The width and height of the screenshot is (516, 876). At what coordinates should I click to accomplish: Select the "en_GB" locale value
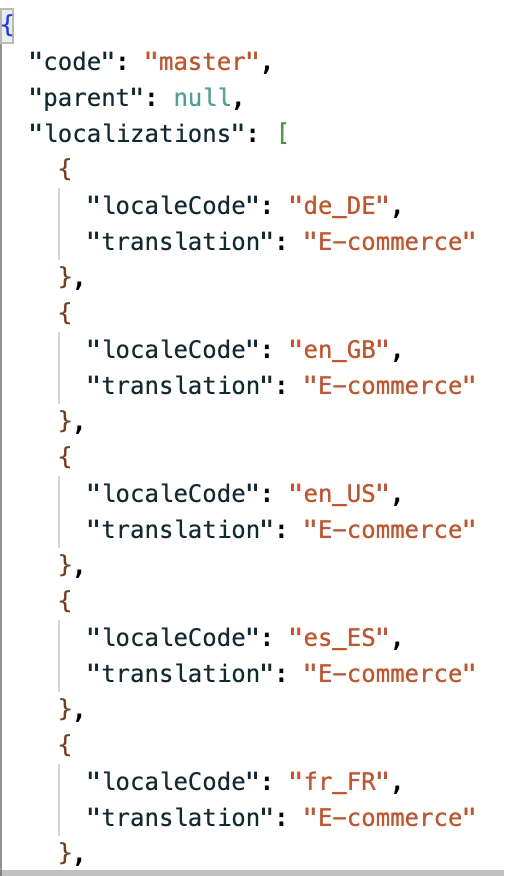click(339, 350)
